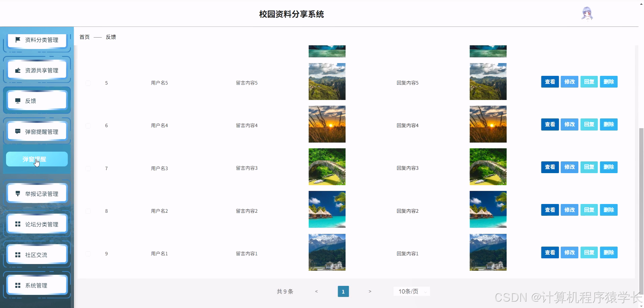Go to 首页 in the breadcrumb
This screenshot has width=644, height=308.
[x=84, y=37]
